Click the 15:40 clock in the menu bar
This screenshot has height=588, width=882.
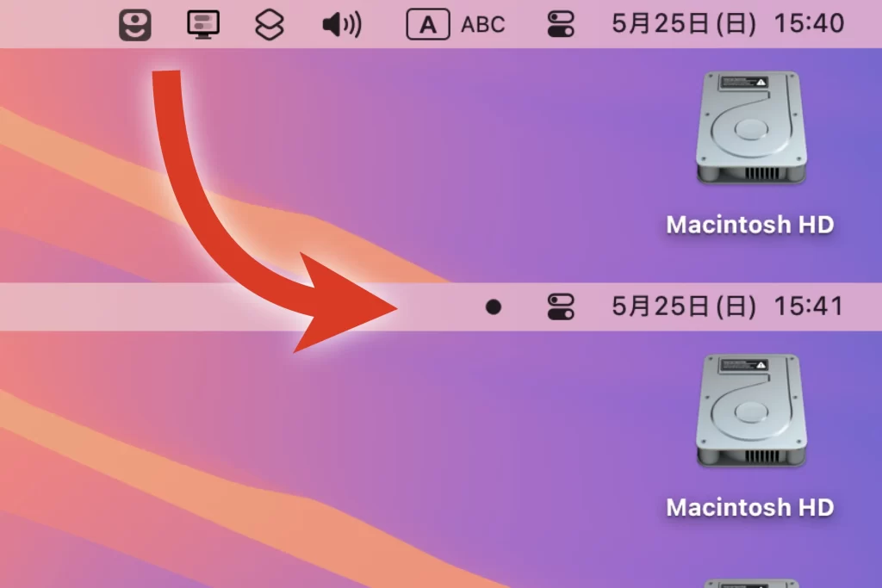click(809, 23)
